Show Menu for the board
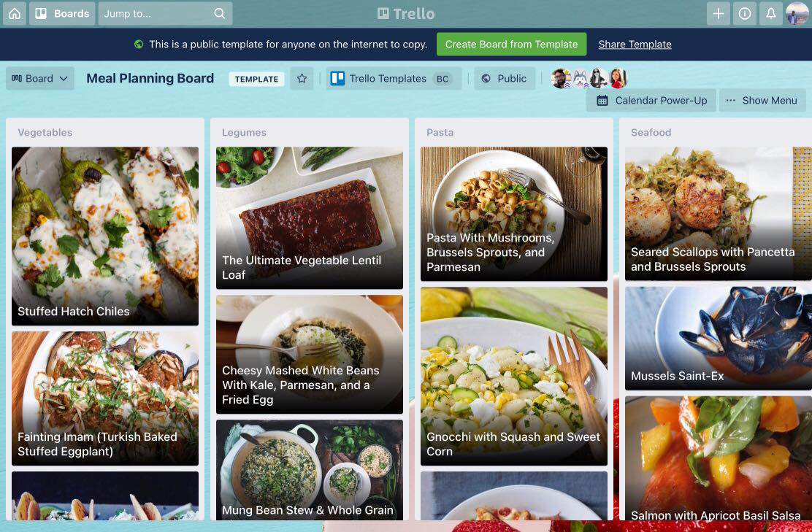The height and width of the screenshot is (532, 812). (x=762, y=101)
